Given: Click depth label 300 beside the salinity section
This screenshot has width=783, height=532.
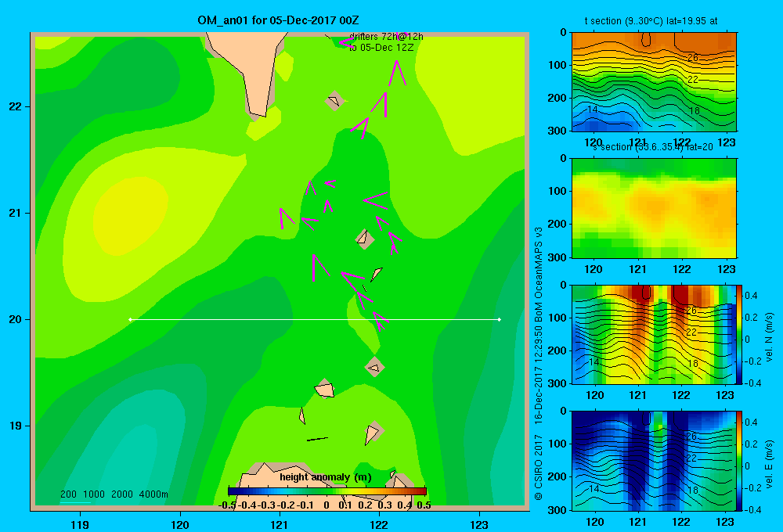Looking at the screenshot, I should point(557,257).
